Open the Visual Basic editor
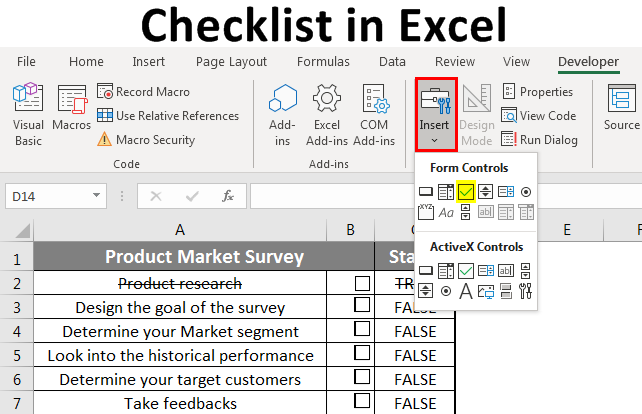 point(28,115)
